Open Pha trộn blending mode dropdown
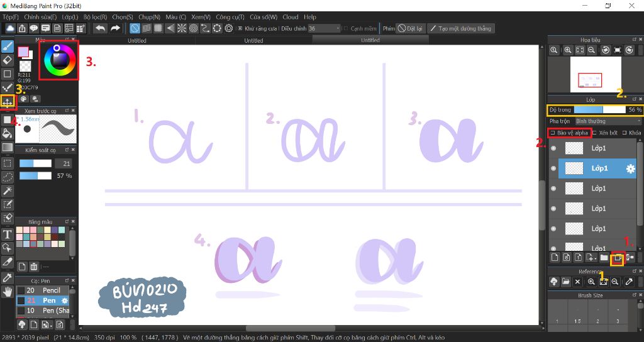644x342 pixels. tap(608, 121)
